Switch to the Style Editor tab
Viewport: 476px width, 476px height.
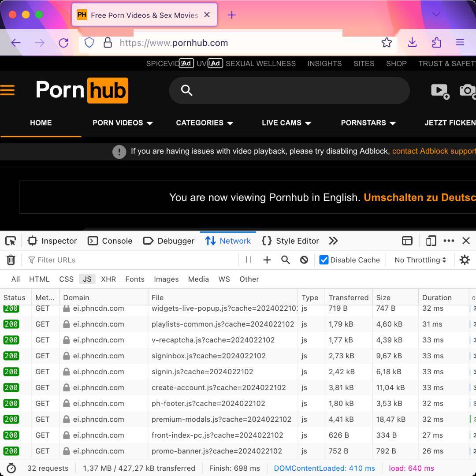pyautogui.click(x=290, y=241)
